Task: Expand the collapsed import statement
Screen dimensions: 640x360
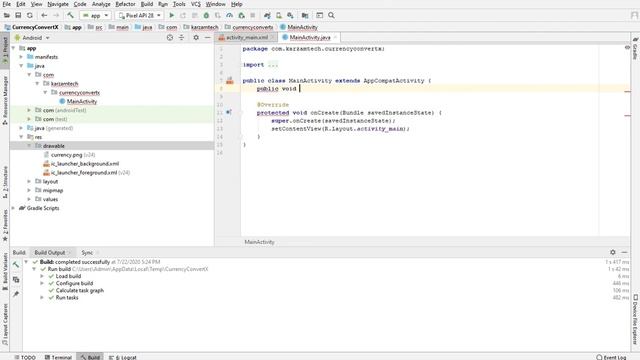Action: (273, 64)
